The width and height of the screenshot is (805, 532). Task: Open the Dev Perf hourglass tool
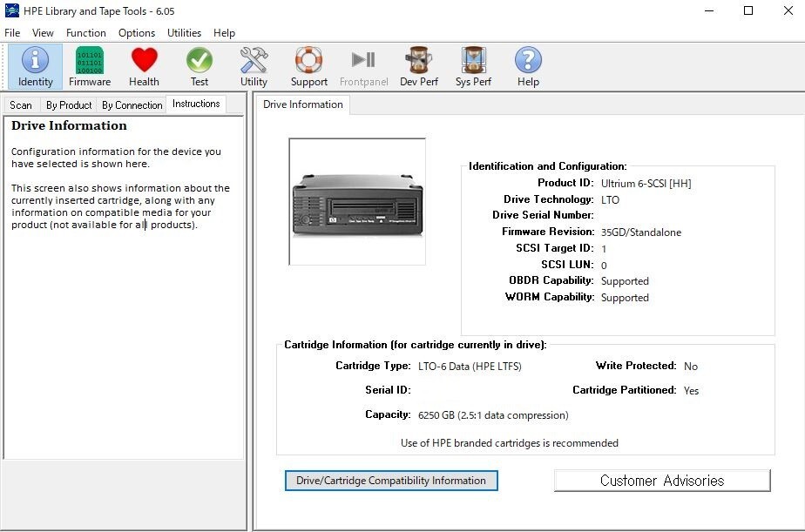tap(419, 67)
